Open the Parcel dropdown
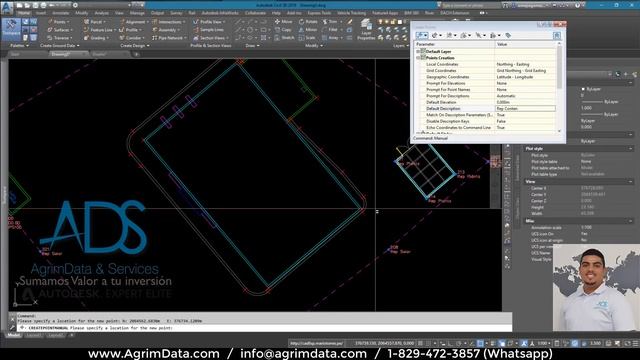This screenshot has height=360, width=640. pyautogui.click(x=95, y=22)
